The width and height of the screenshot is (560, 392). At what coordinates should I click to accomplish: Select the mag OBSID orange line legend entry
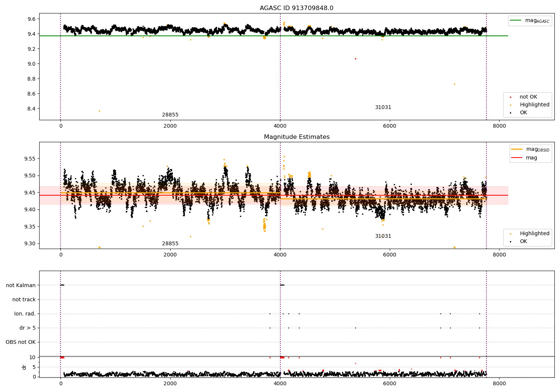pos(531,149)
